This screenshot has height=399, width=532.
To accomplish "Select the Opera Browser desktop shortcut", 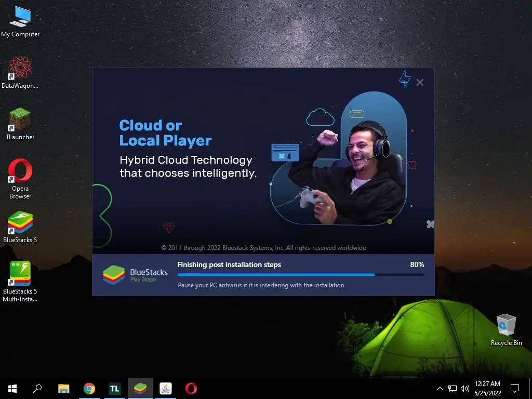I will click(20, 179).
